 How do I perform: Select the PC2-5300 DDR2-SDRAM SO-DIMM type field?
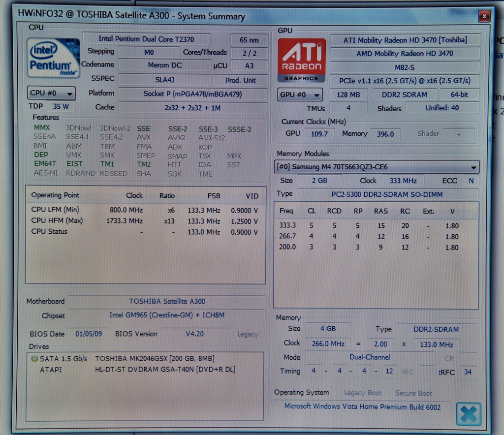click(387, 194)
